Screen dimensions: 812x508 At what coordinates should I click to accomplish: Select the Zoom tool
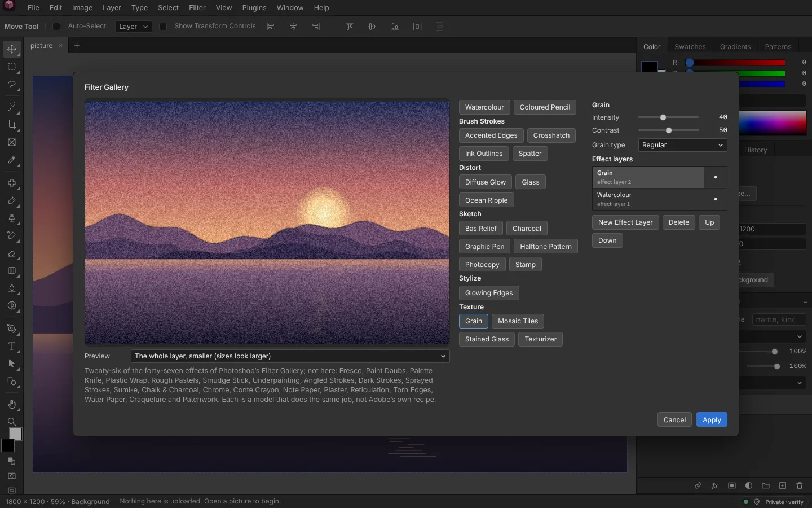coord(12,422)
